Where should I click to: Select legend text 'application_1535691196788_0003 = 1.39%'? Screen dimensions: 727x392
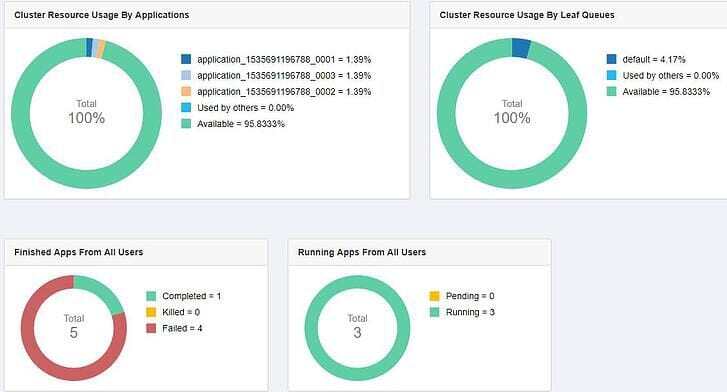click(x=284, y=75)
